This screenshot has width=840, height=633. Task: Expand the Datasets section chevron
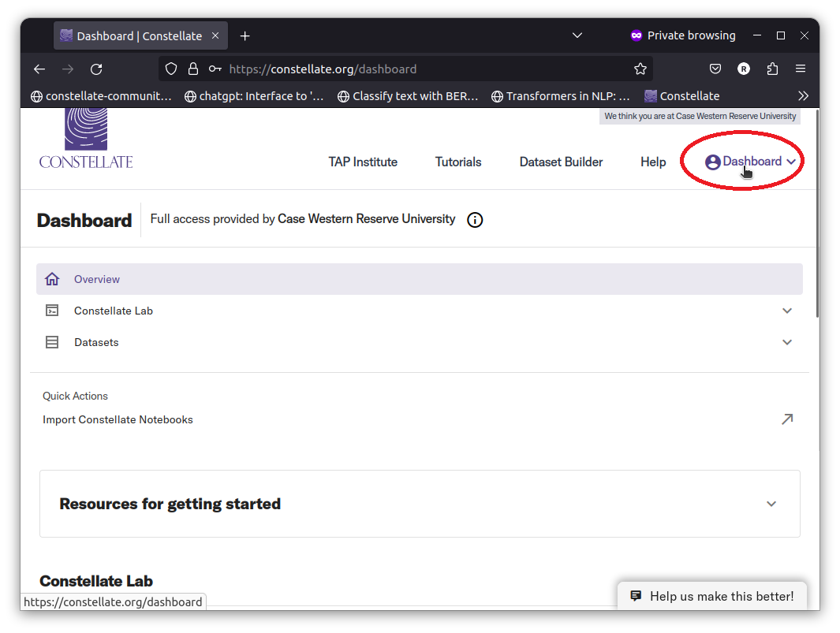pos(787,342)
